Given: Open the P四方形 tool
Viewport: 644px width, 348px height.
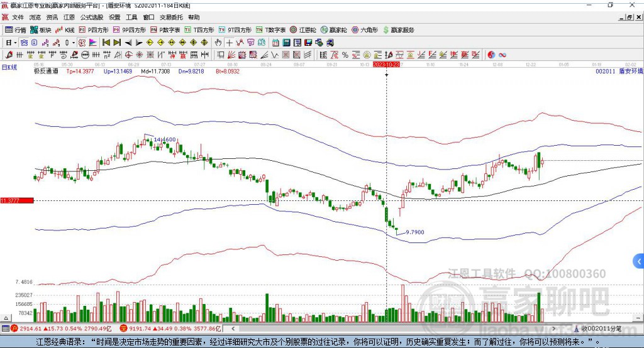Looking at the screenshot, I should pos(94,30).
